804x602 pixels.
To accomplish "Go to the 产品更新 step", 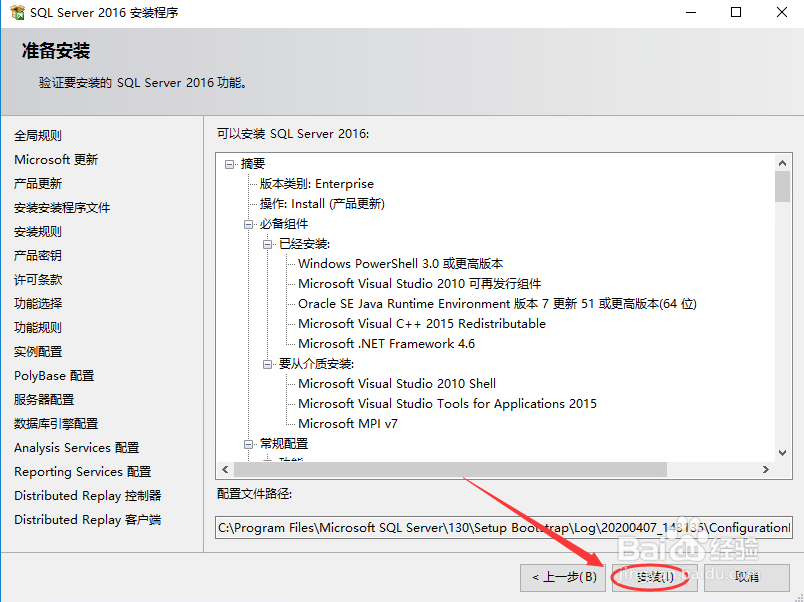I will click(x=38, y=184).
